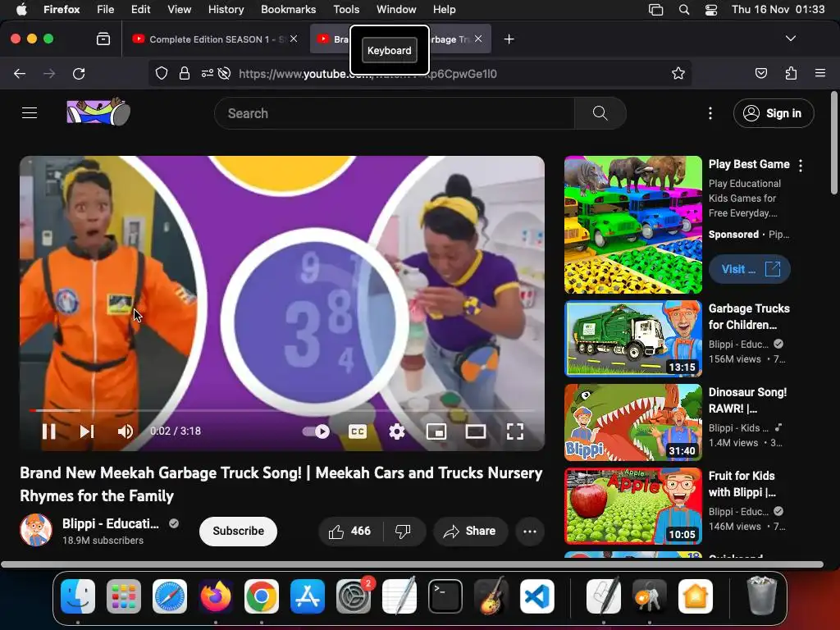
Task: Click the horizontal page scrollbar
Action: 412,564
